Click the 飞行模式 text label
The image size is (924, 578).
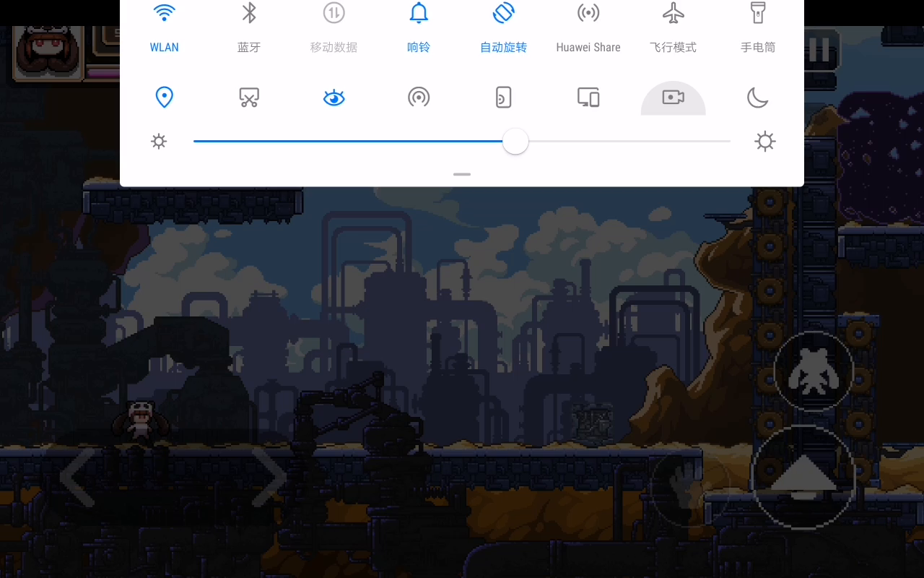pyautogui.click(x=673, y=47)
